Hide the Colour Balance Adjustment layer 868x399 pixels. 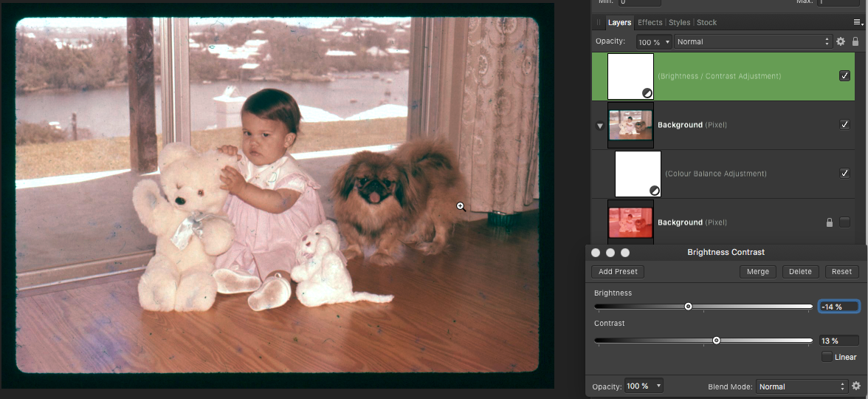[844, 174]
